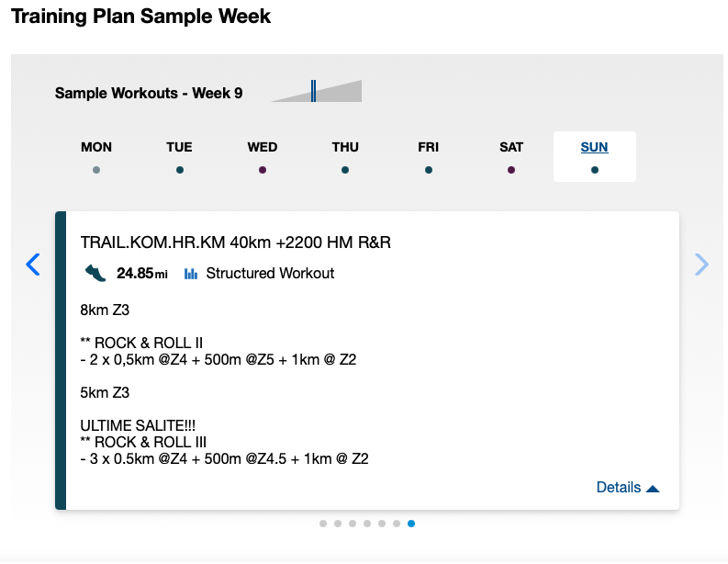Screen dimensions: 728x564
Task: Click the Structured Workout bar chart icon
Action: [191, 274]
